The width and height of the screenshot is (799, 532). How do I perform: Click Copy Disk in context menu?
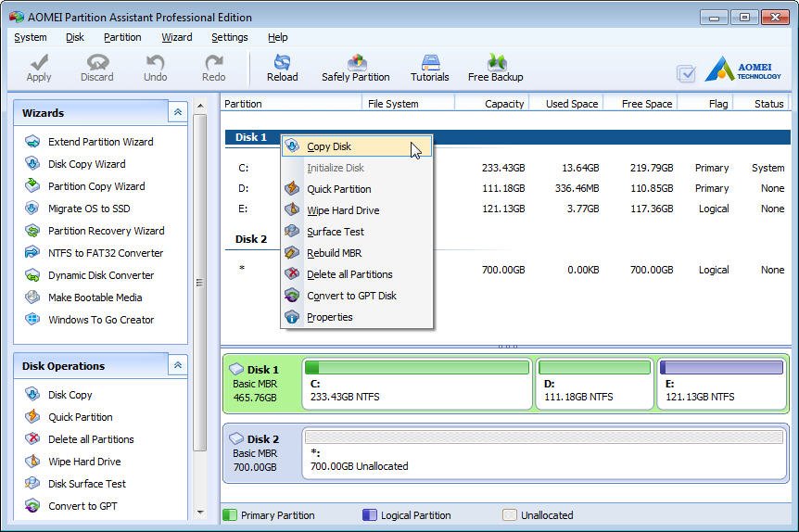[x=329, y=146]
